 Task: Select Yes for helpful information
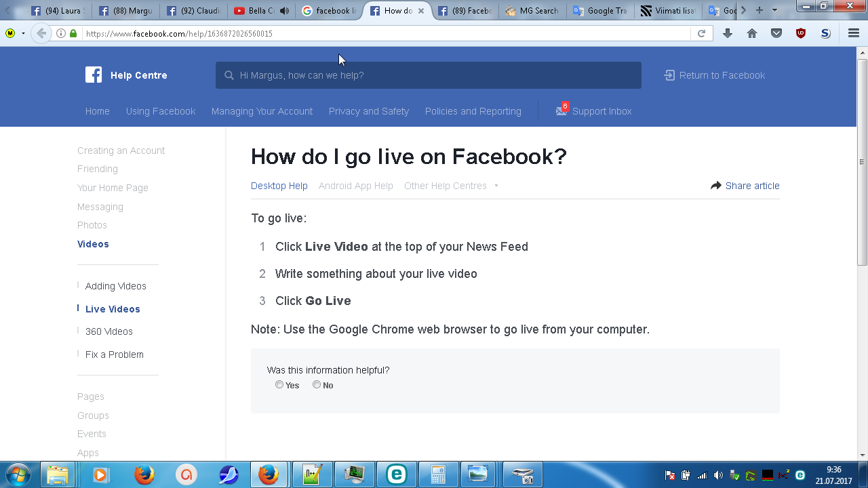[279, 385]
